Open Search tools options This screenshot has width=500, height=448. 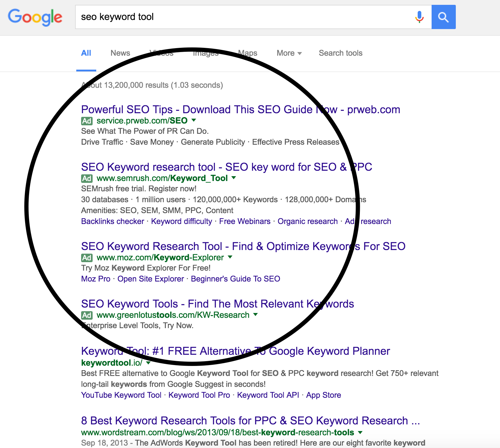pyautogui.click(x=340, y=53)
